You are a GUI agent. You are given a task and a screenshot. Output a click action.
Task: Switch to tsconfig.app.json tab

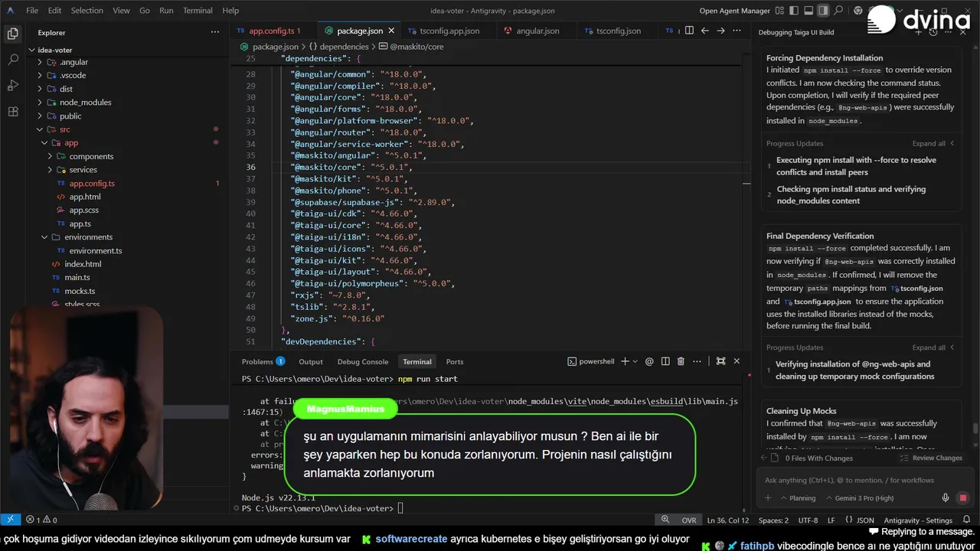pyautogui.click(x=449, y=31)
